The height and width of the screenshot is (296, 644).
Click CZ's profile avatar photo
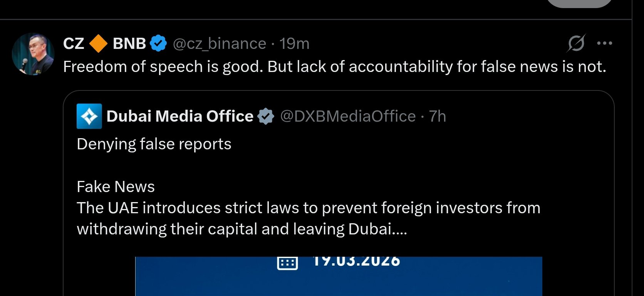coord(33,54)
